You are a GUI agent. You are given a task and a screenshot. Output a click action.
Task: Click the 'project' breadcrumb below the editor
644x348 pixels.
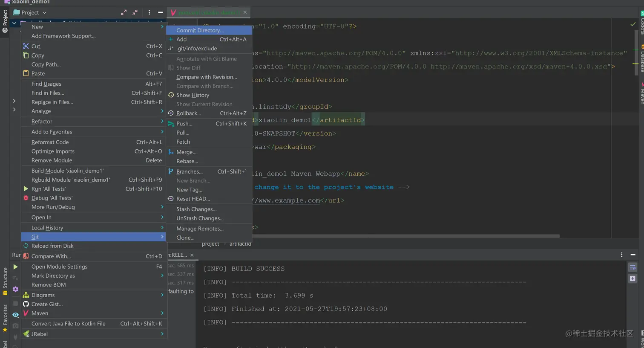pos(210,244)
